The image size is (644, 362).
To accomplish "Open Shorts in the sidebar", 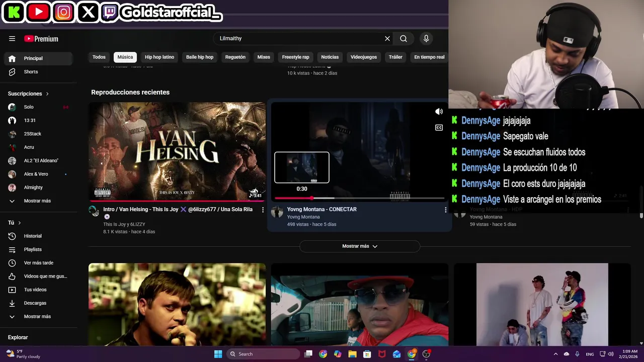I will pos(38,72).
